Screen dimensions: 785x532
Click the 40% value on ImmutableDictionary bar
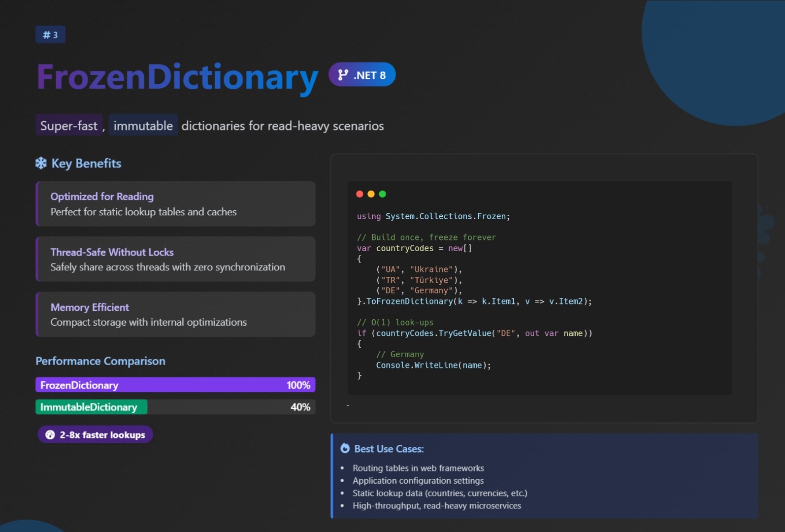pyautogui.click(x=300, y=407)
